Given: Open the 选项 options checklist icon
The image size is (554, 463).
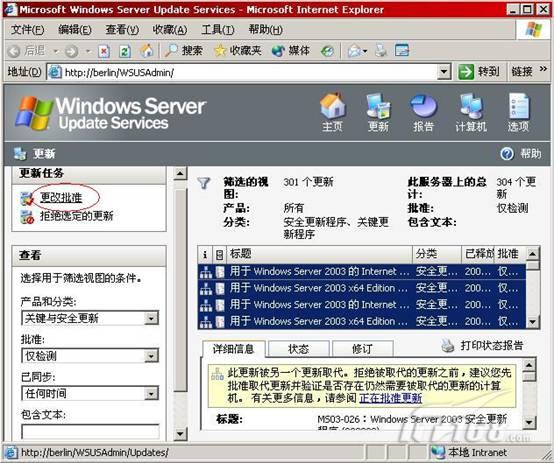Looking at the screenshot, I should pyautogui.click(x=518, y=105).
